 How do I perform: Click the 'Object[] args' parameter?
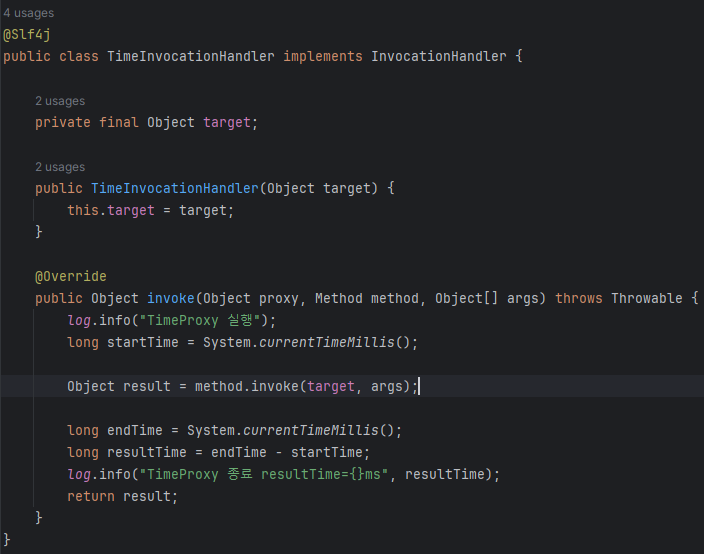(487, 299)
